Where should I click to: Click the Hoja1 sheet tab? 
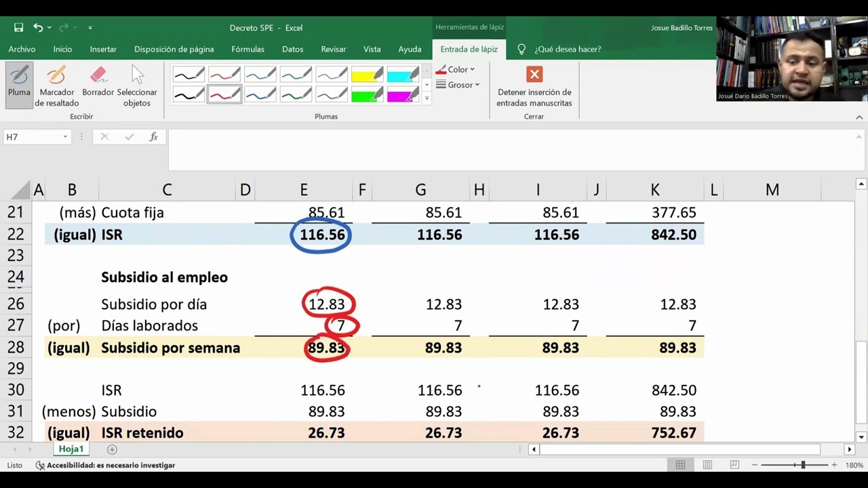tap(71, 449)
